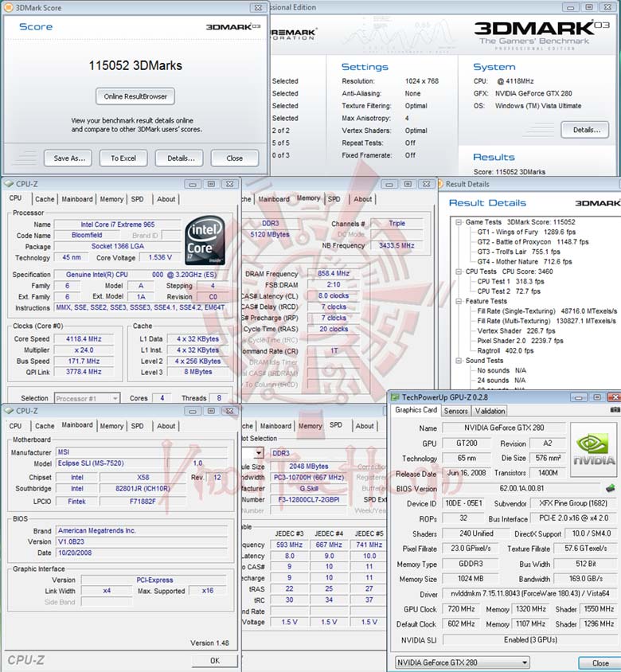Click the Name field 'Intel Core i7 Extreme 965'
621x672 pixels.
pyautogui.click(x=117, y=225)
